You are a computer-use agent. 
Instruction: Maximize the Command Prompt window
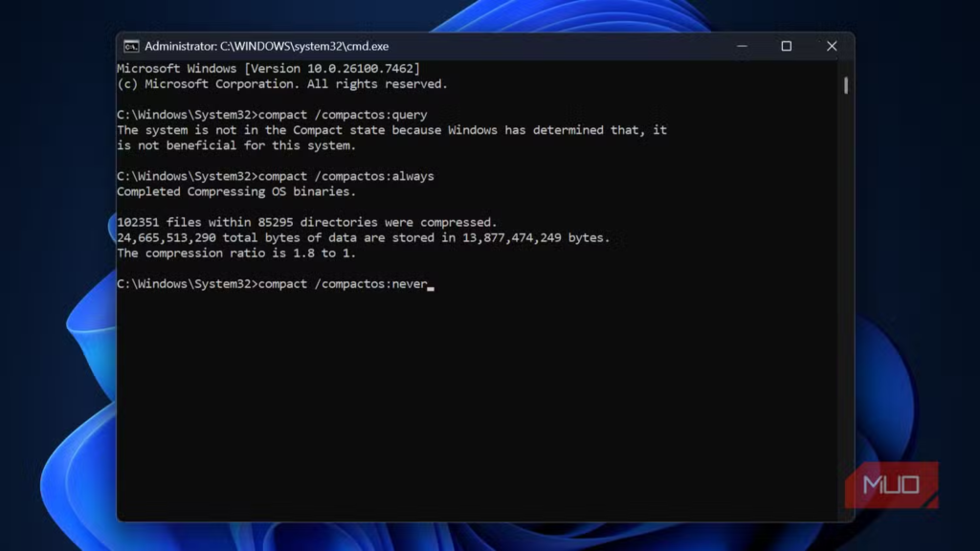786,46
